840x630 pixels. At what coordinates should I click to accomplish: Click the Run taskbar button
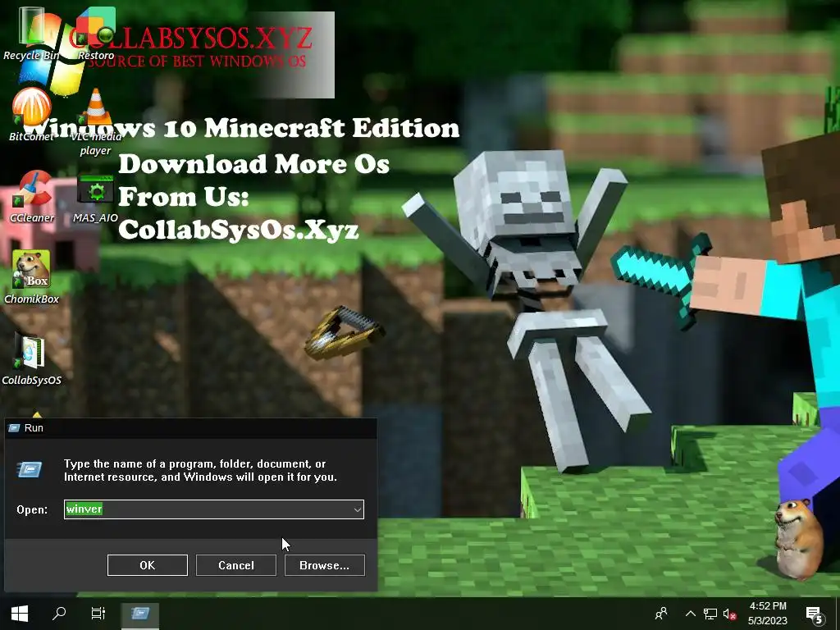(x=139, y=614)
